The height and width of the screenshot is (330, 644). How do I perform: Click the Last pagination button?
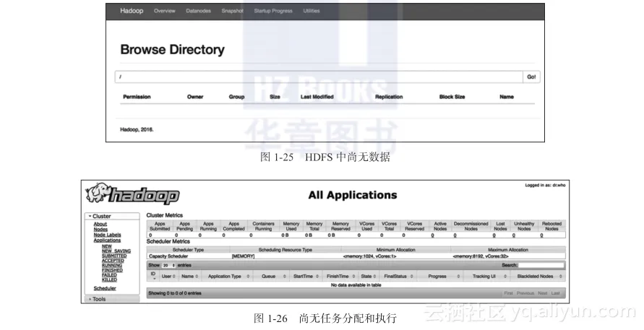(x=556, y=293)
